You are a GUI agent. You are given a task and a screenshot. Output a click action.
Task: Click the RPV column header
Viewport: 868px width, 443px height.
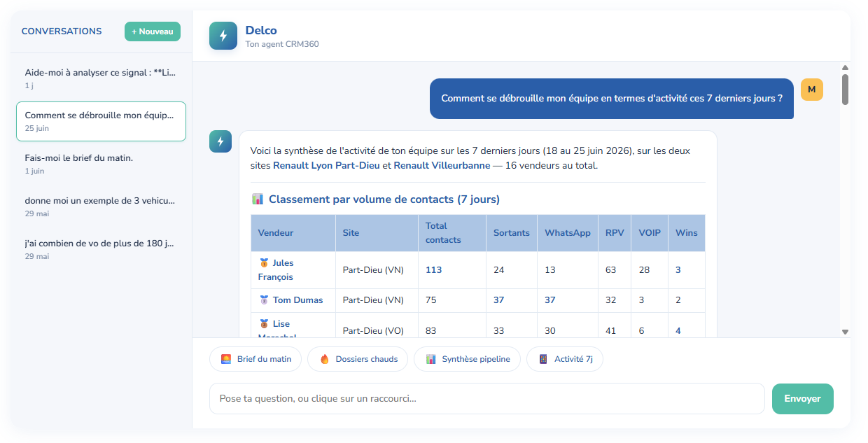(x=615, y=233)
